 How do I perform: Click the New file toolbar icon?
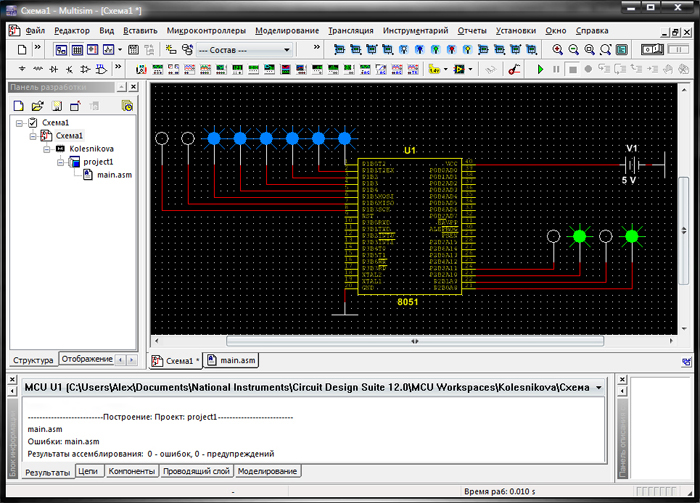click(x=21, y=50)
